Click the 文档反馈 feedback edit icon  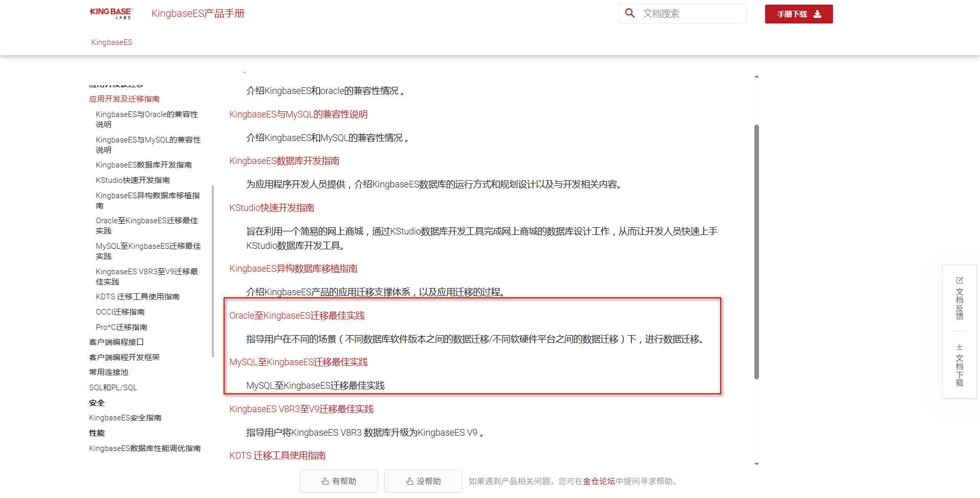coord(959,280)
